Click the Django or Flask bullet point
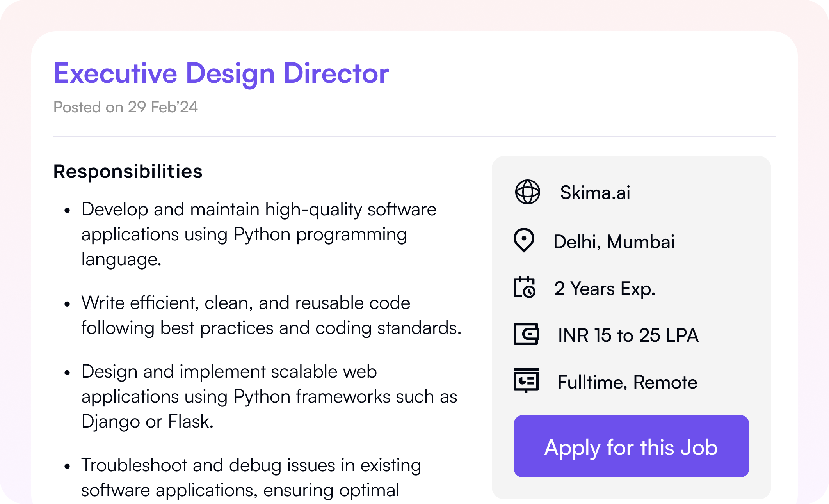829x504 pixels. pos(269,396)
